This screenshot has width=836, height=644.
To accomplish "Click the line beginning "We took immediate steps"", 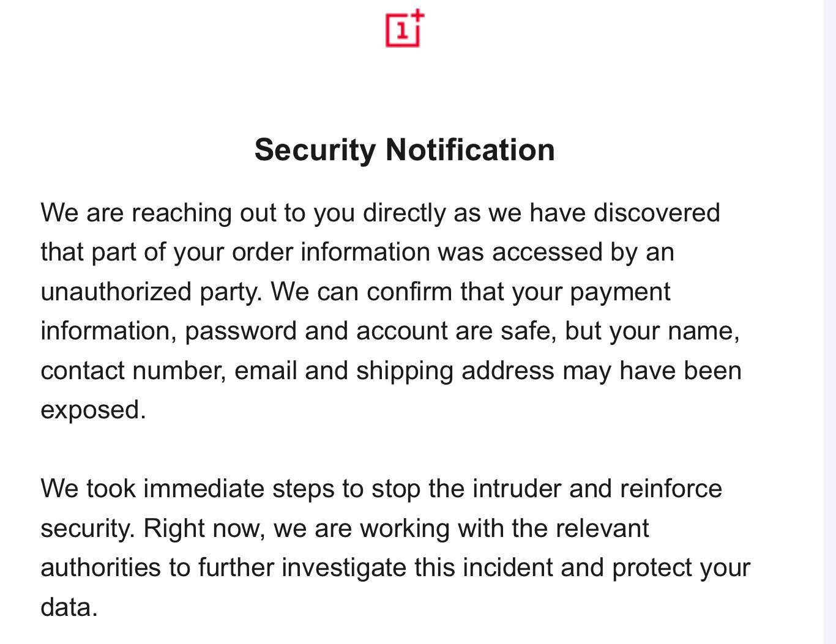I will pos(381,489).
